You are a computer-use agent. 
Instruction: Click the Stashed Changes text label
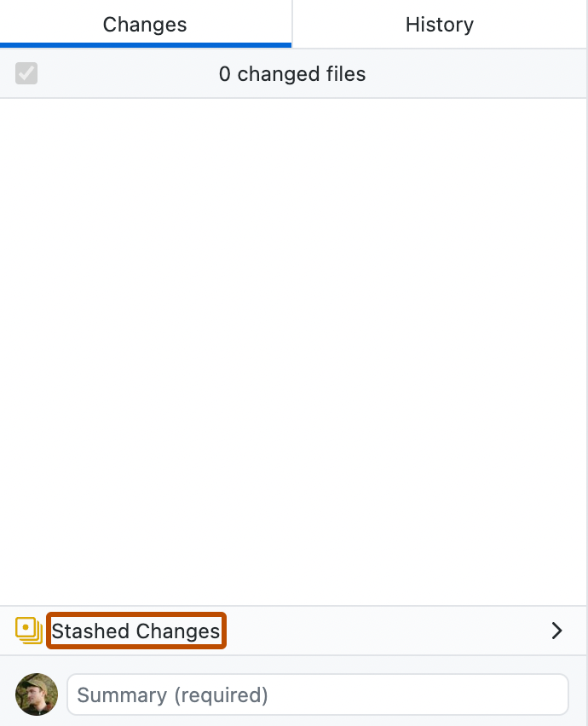[x=136, y=631]
